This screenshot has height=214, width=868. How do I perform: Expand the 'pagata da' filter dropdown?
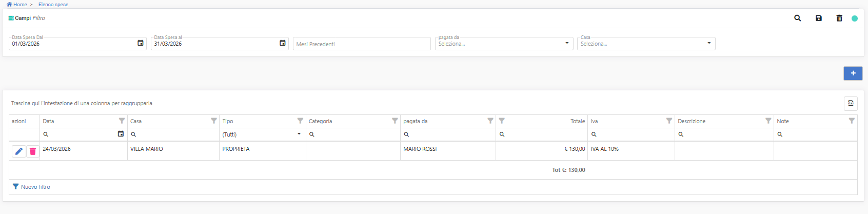click(567, 43)
